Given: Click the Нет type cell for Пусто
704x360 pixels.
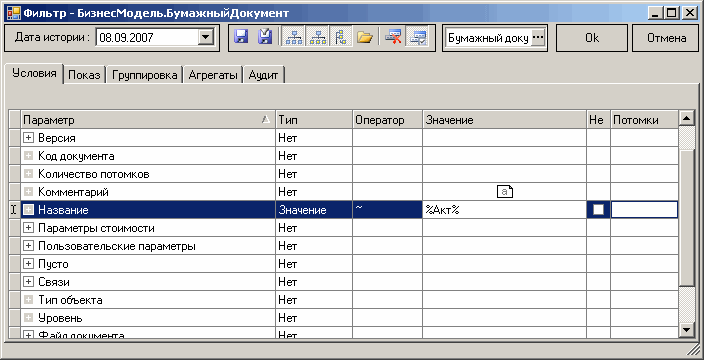Looking at the screenshot, I should tap(314, 264).
